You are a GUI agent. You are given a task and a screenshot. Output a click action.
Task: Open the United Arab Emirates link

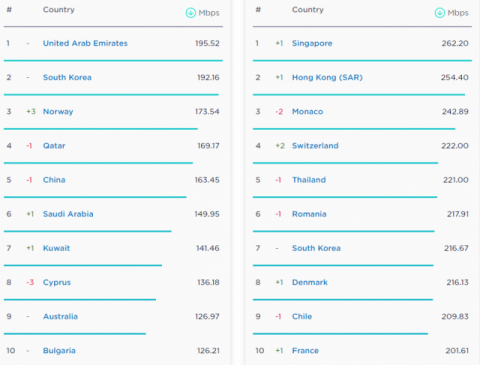coord(85,43)
